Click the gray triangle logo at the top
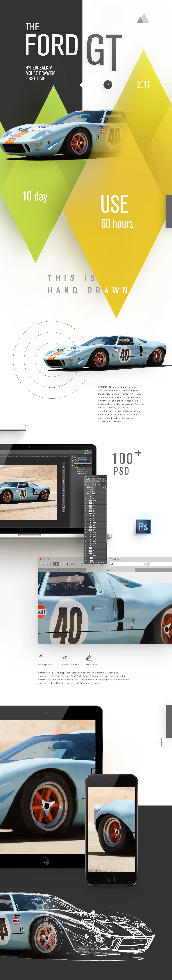 [143, 18]
